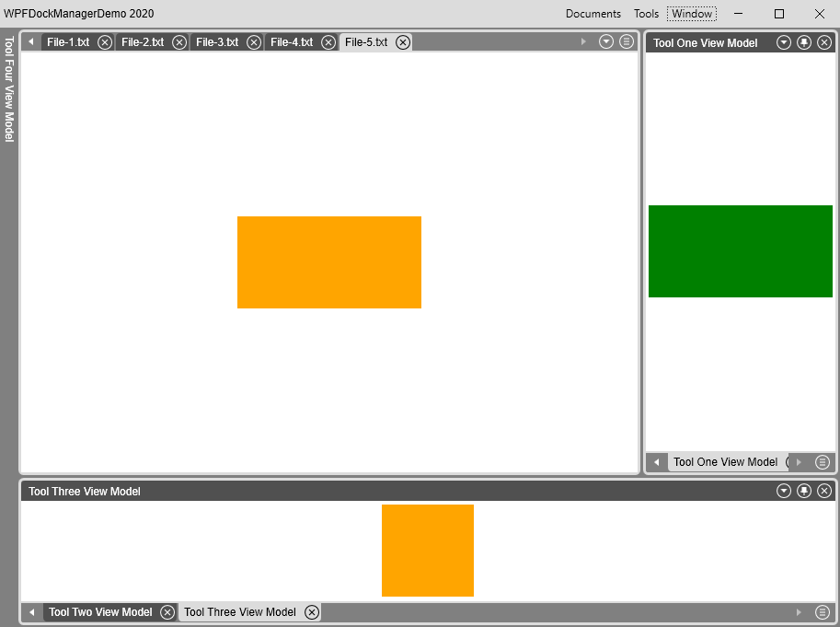Image resolution: width=840 pixels, height=627 pixels.
Task: Click the orange square in Tool Three pane
Action: 428,551
